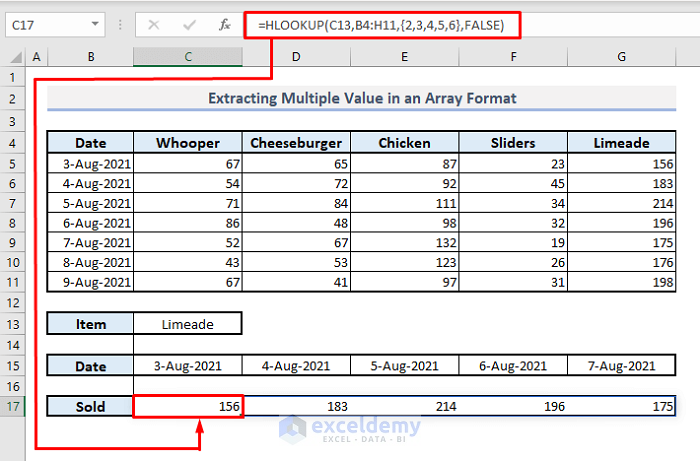The width and height of the screenshot is (700, 461).
Task: Click Cheeseburger value 84 in row 7
Action: pyautogui.click(x=296, y=203)
